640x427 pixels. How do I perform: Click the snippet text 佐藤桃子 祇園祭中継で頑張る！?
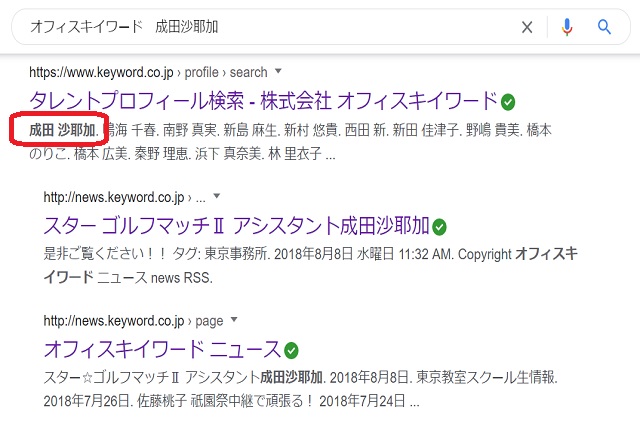point(225,401)
